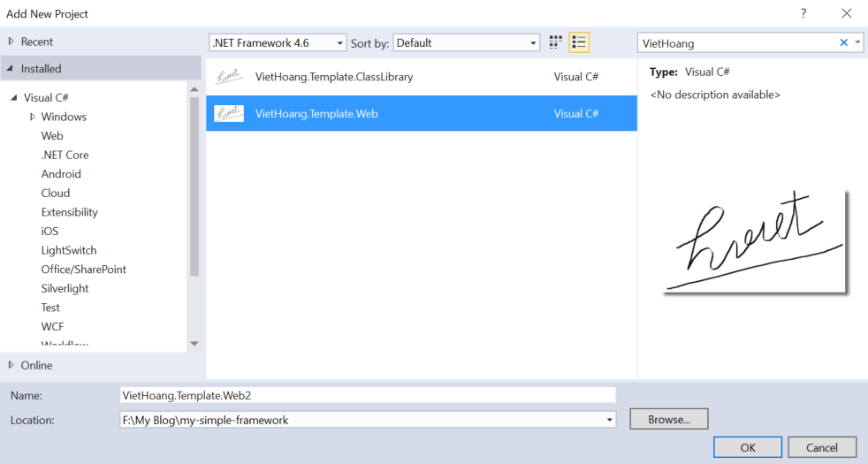868x464 pixels.
Task: Expand the Recent section
Action: 11,42
